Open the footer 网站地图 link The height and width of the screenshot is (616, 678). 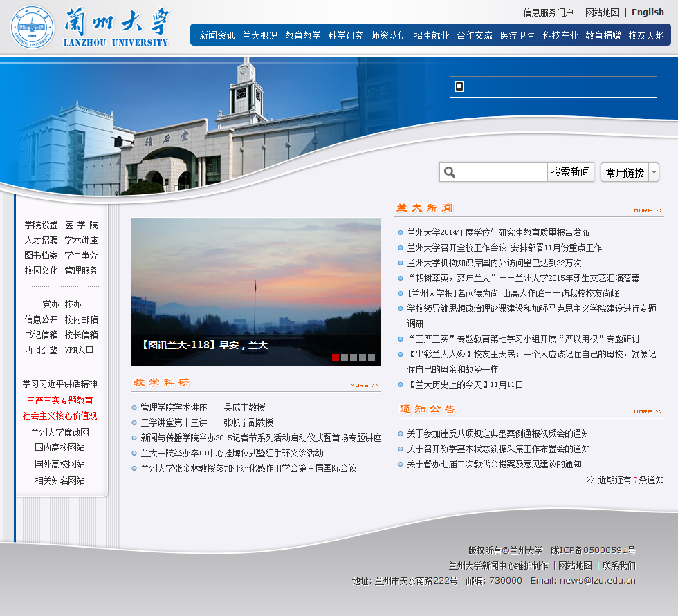(575, 566)
